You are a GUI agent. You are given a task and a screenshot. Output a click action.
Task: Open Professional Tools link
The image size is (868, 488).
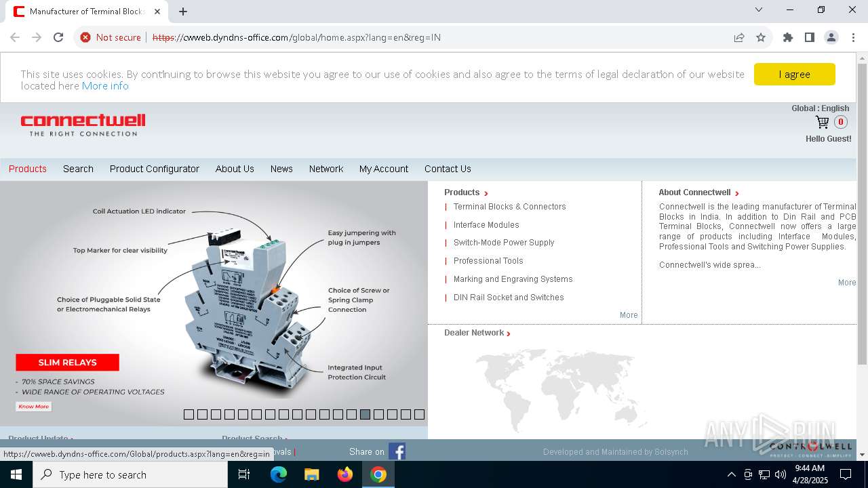[488, 261]
